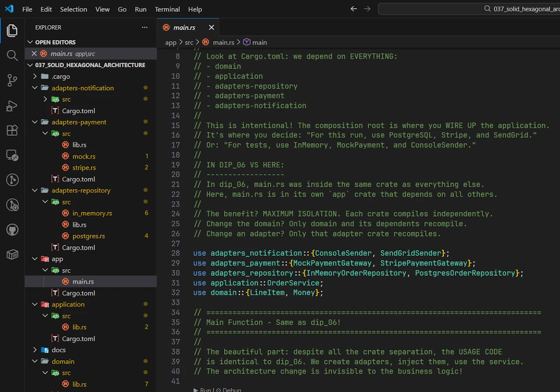Click the Explorer more actions ellipsis

click(x=145, y=28)
